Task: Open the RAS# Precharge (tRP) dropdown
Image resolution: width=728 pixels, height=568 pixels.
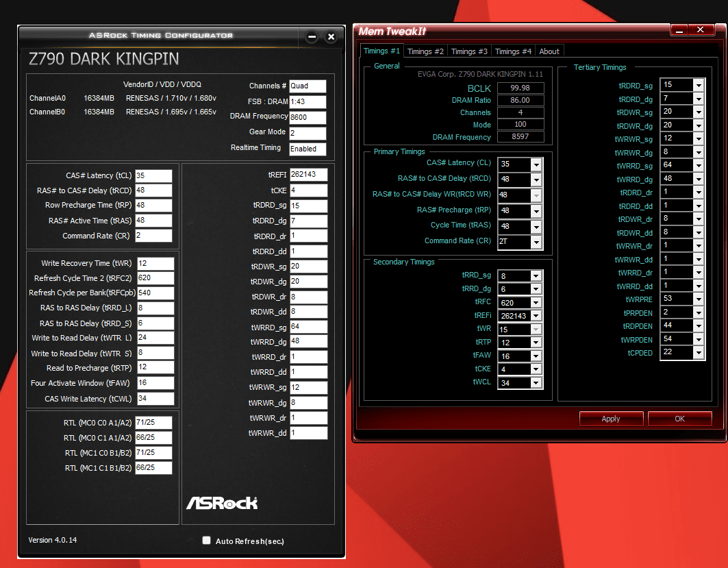Action: pyautogui.click(x=536, y=211)
